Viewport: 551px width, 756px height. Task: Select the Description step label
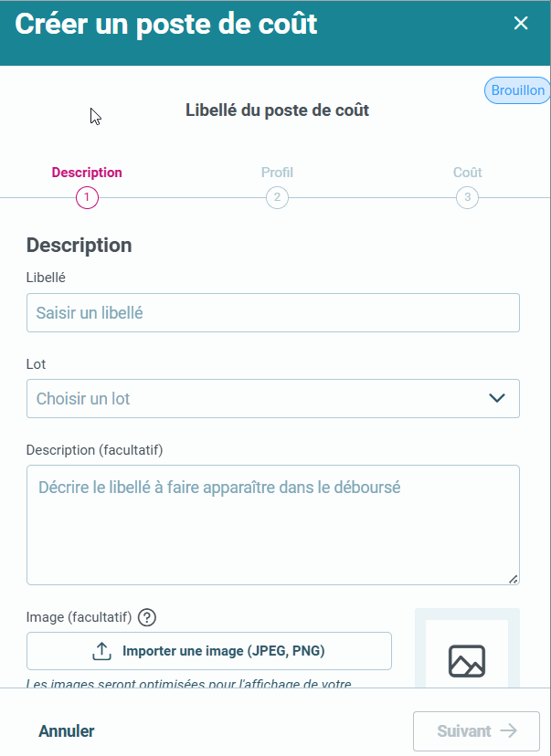[x=87, y=173]
